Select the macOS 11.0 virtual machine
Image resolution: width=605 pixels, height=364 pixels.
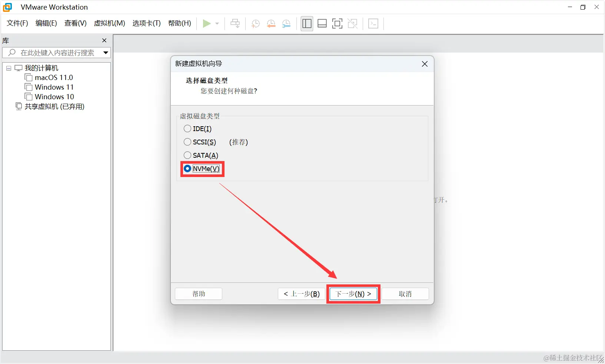(54, 77)
